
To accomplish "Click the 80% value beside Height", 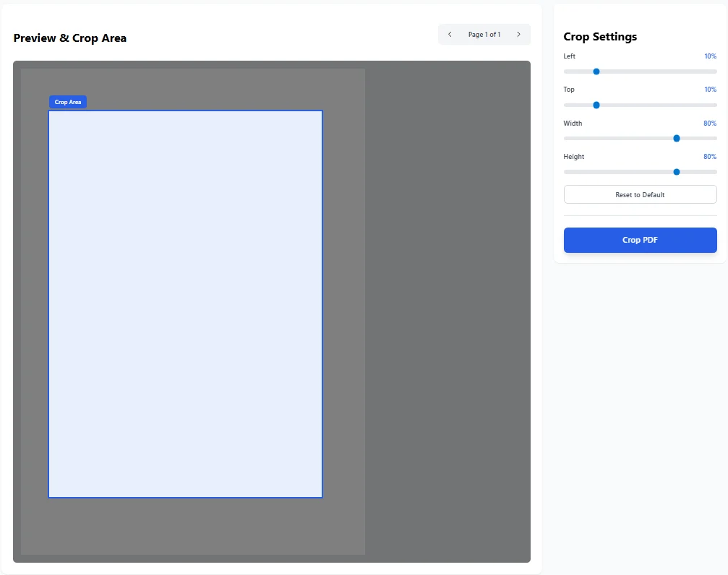I will pos(709,156).
